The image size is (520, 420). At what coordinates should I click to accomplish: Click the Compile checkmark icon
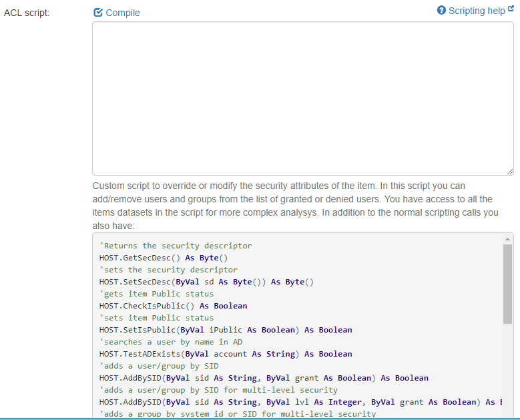coord(98,13)
